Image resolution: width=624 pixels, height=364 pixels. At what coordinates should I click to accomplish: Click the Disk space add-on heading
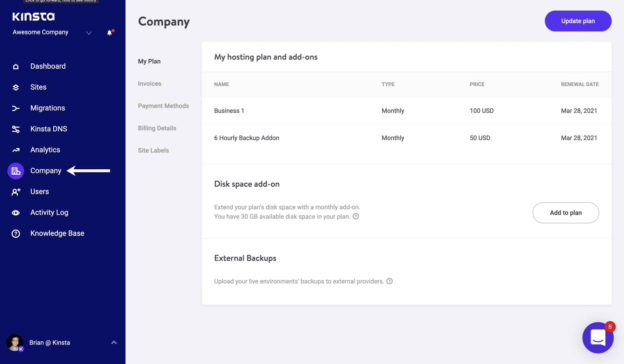(x=247, y=184)
